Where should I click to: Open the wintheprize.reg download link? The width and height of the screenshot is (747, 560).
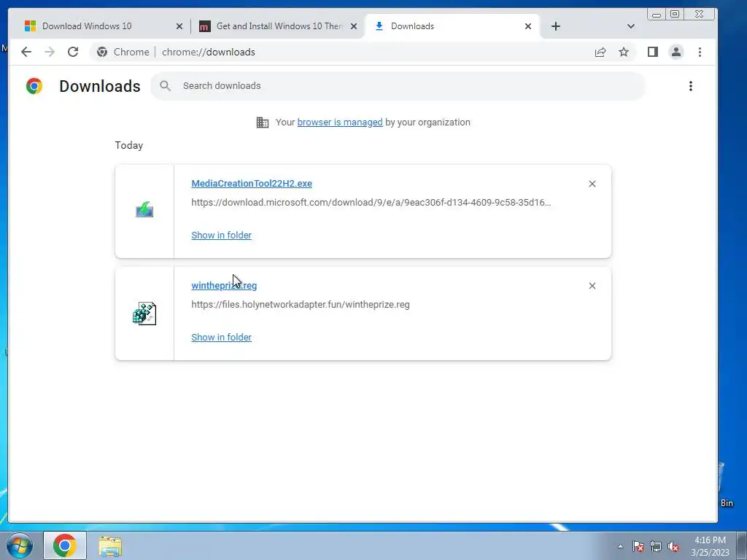point(224,285)
